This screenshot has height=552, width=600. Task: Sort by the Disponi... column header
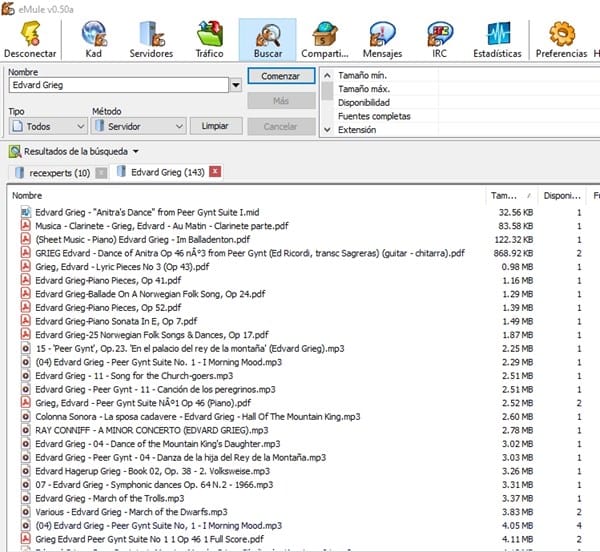(562, 195)
